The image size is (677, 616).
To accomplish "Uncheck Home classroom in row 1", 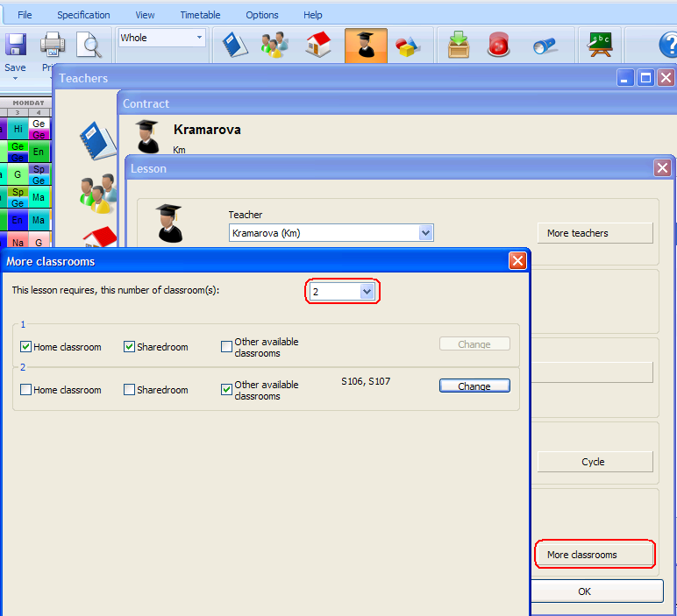I will click(x=26, y=347).
